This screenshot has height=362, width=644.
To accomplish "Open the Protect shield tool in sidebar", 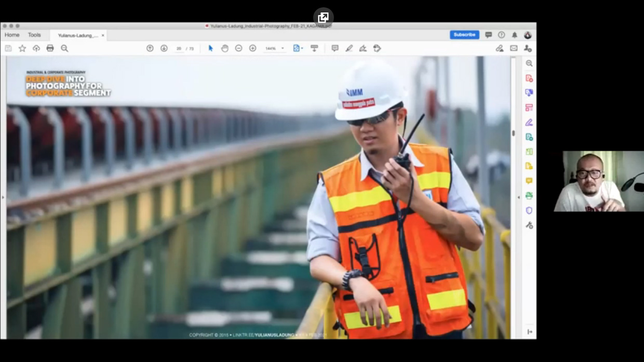I will [529, 210].
